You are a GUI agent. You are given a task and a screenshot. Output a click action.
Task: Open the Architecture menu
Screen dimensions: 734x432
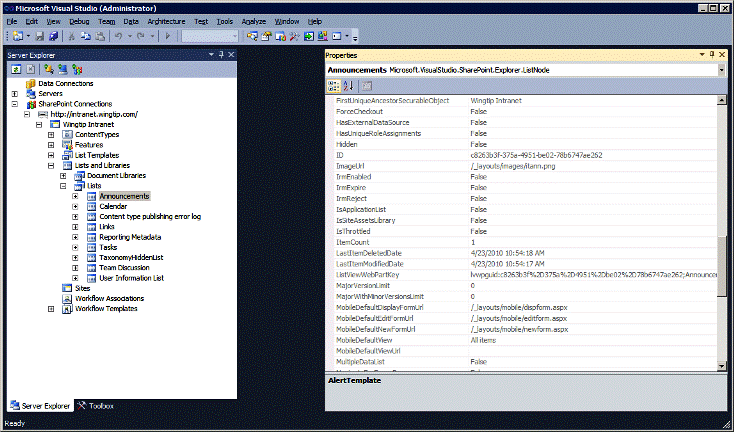(x=166, y=21)
